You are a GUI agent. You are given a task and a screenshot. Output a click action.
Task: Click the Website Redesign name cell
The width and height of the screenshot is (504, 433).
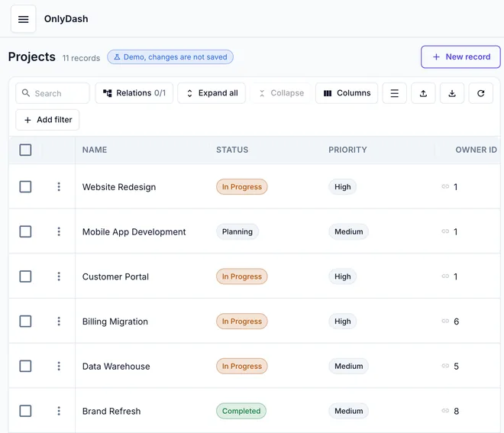(x=119, y=187)
